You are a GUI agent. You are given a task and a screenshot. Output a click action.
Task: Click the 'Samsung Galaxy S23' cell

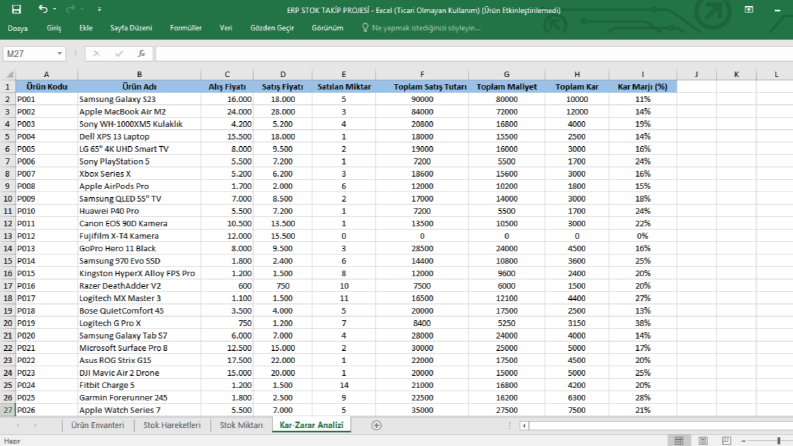pos(139,99)
